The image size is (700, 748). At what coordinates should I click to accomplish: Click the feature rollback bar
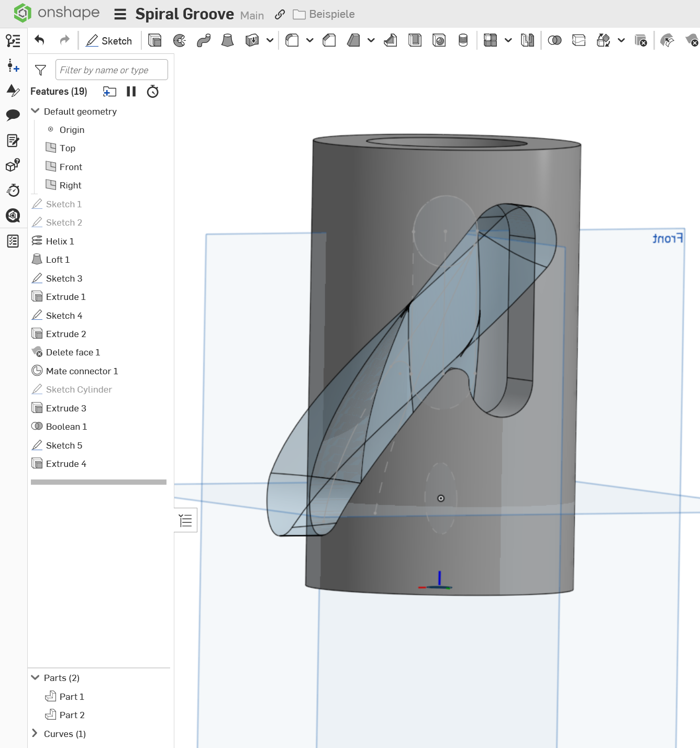pyautogui.click(x=98, y=482)
